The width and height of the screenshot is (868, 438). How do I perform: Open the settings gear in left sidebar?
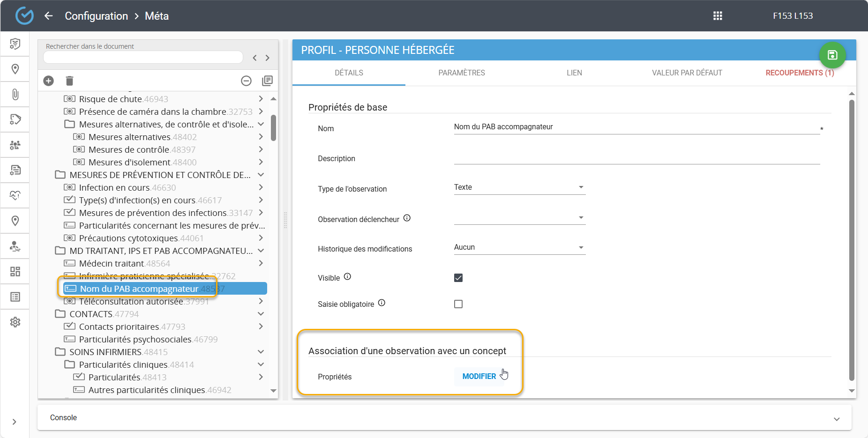coord(15,322)
